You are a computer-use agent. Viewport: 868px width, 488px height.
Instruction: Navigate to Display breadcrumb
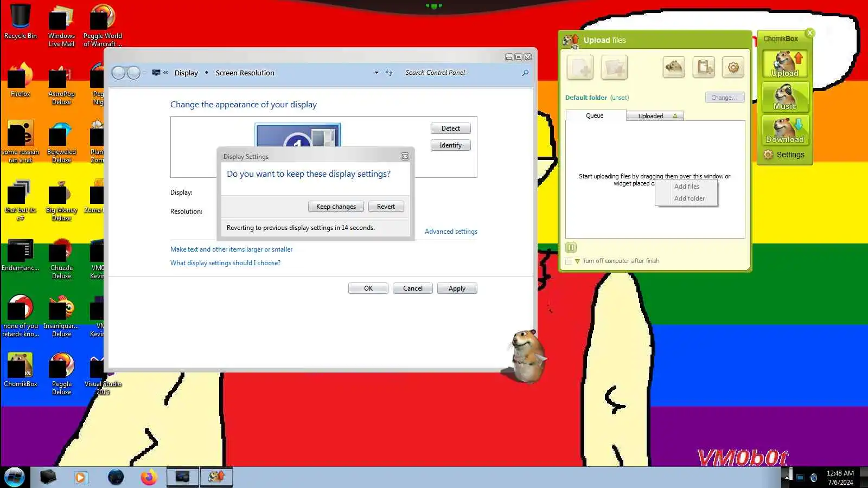click(186, 73)
